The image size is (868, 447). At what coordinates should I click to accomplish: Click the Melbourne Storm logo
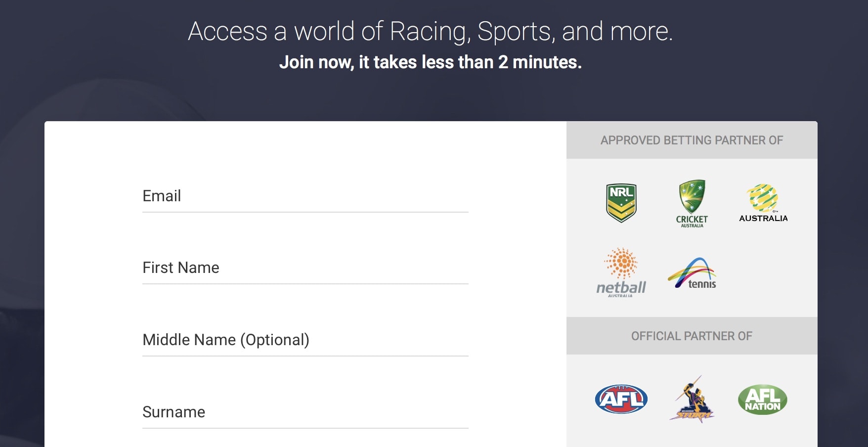coord(692,399)
